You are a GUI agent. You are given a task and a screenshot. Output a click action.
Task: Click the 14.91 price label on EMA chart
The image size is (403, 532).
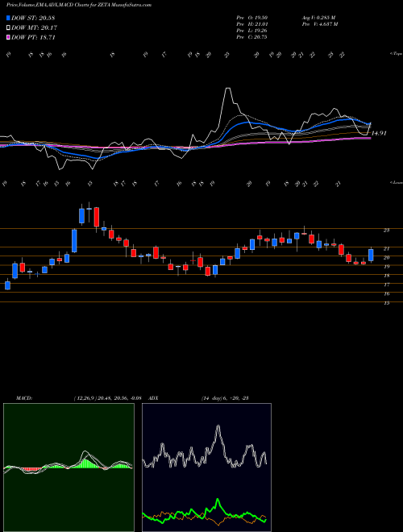coord(379,133)
